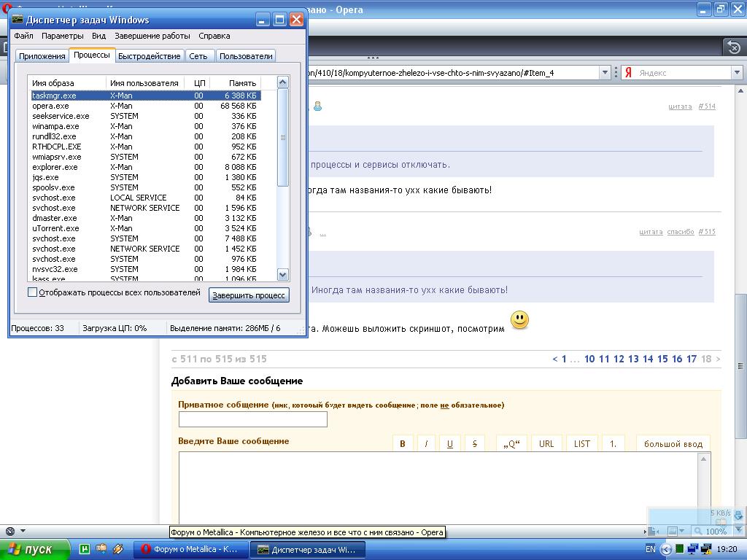This screenshot has width=747, height=560.
Task: Click the strikethrough S formatting button
Action: coord(474,443)
